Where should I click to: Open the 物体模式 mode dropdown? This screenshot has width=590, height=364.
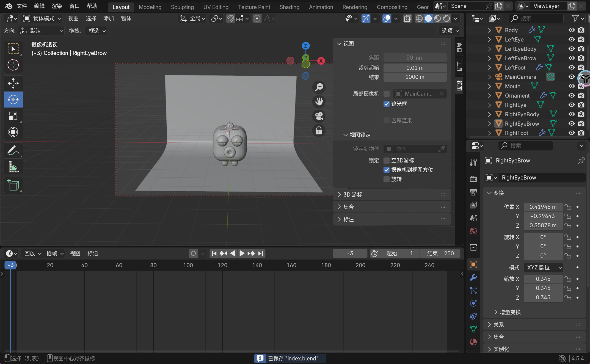click(42, 18)
